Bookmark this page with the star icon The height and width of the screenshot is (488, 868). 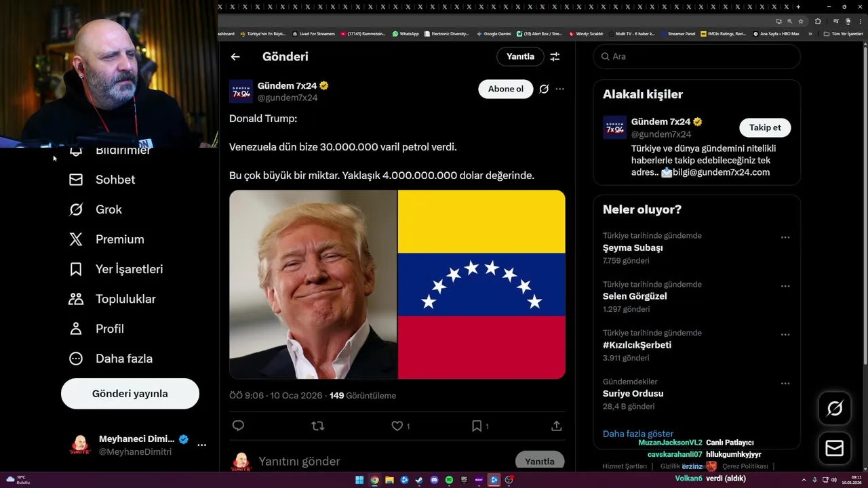pos(801,21)
